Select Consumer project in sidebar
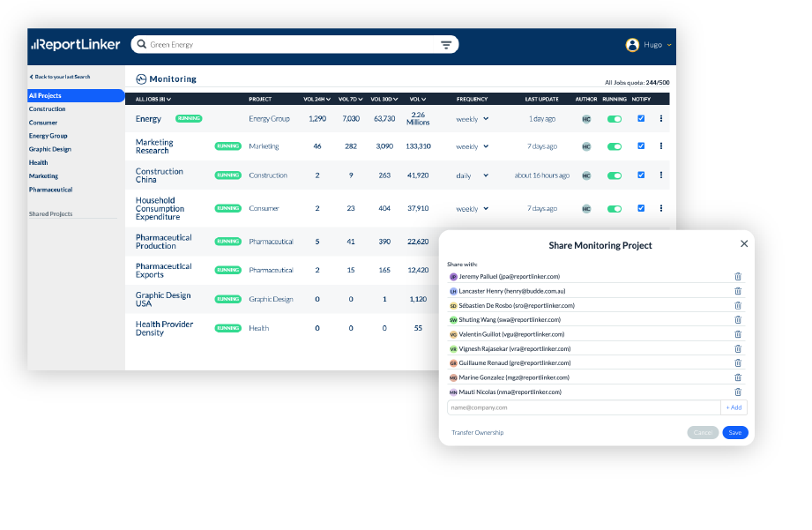 [x=43, y=123]
